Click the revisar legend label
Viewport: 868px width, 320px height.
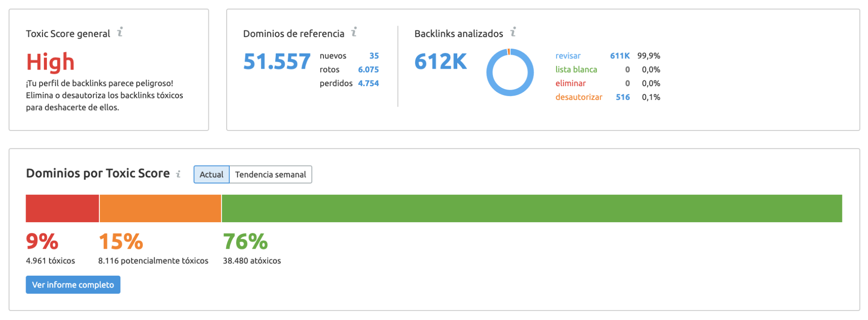tap(568, 56)
